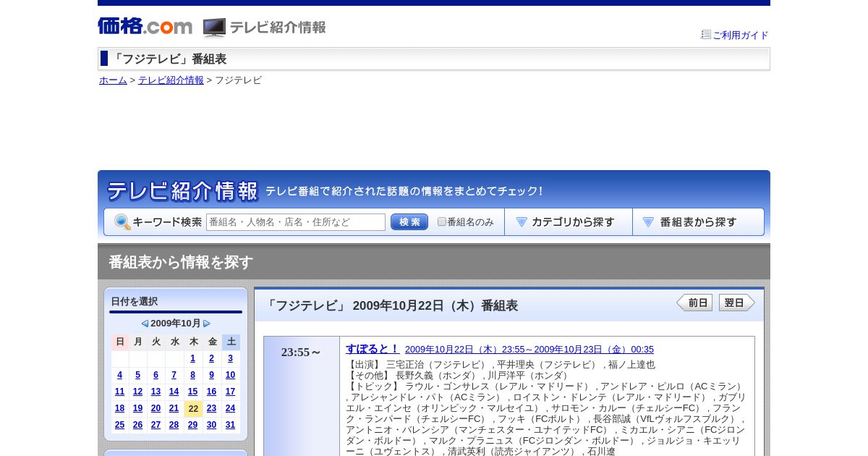The height and width of the screenshot is (456, 868).
Task: Click the 番組表から情報を探す section heading
Action: tap(181, 262)
